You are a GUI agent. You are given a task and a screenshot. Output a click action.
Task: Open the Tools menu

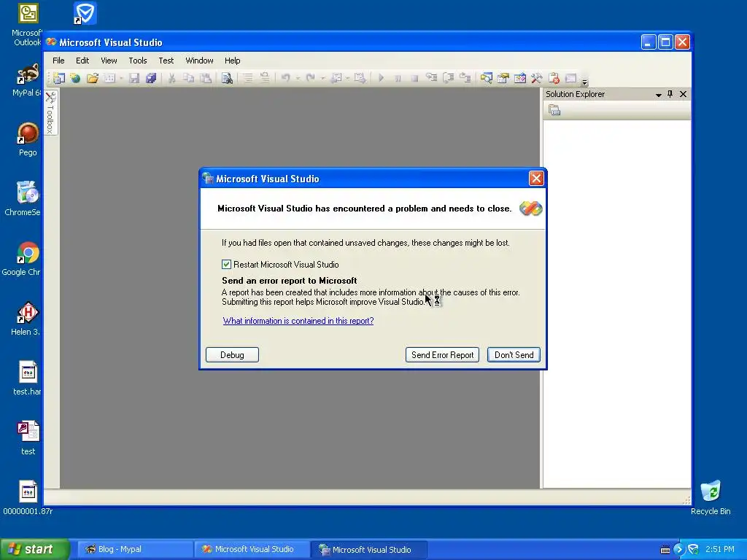(138, 61)
